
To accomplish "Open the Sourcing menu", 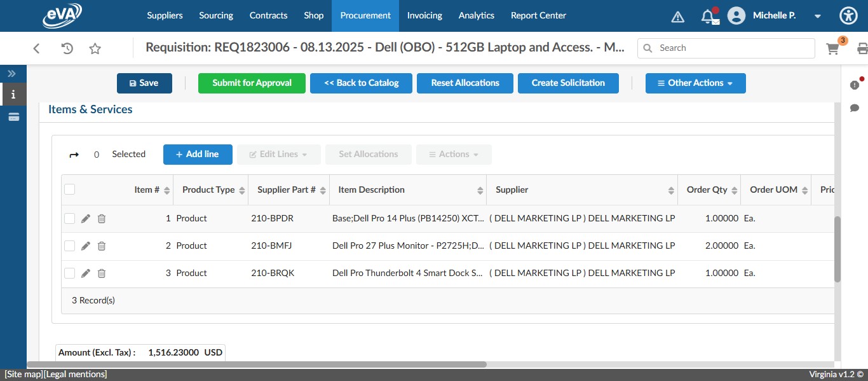I will point(215,15).
